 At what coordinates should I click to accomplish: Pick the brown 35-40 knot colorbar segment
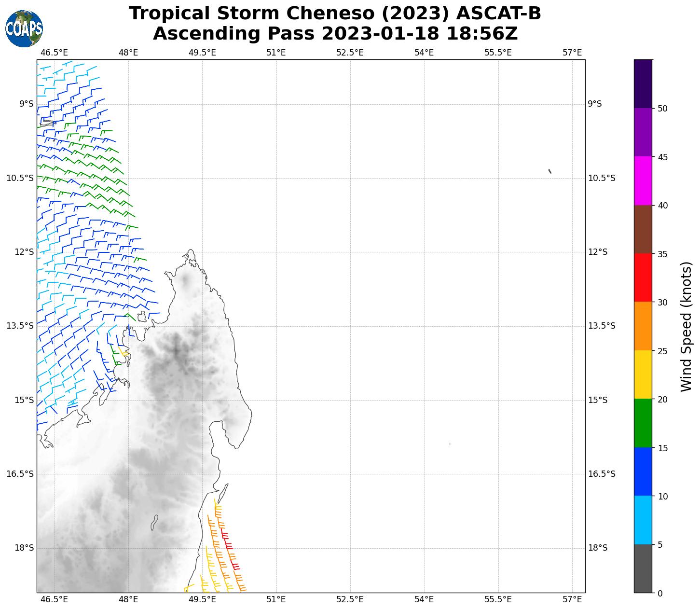643,229
